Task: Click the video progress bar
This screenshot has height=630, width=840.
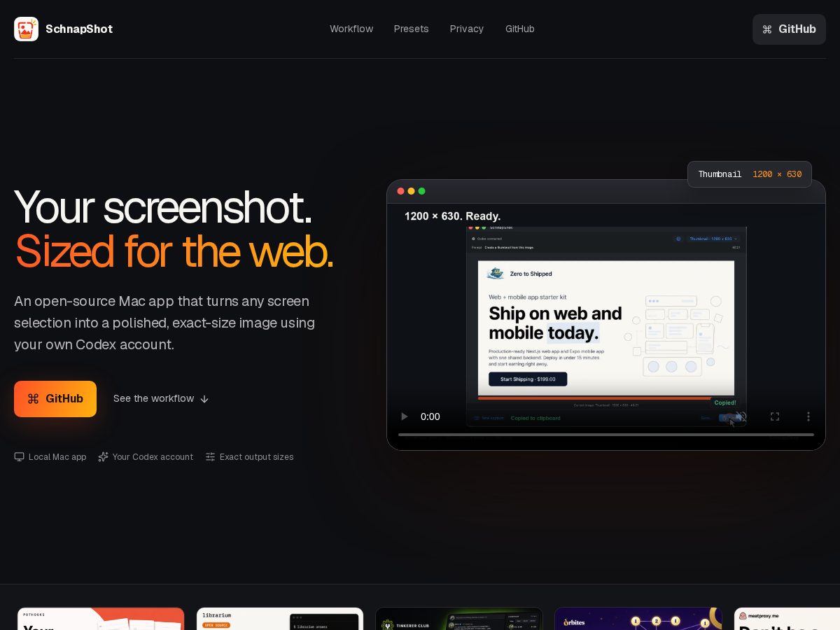Action: [x=606, y=435]
